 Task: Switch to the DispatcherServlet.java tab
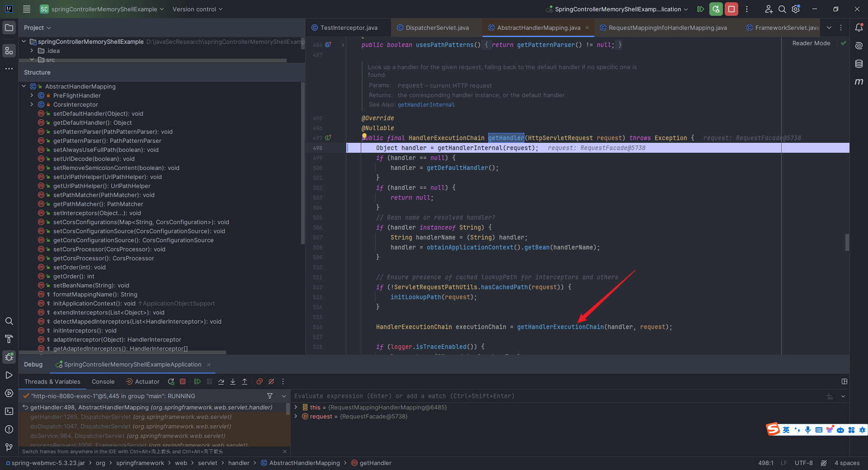(437, 28)
